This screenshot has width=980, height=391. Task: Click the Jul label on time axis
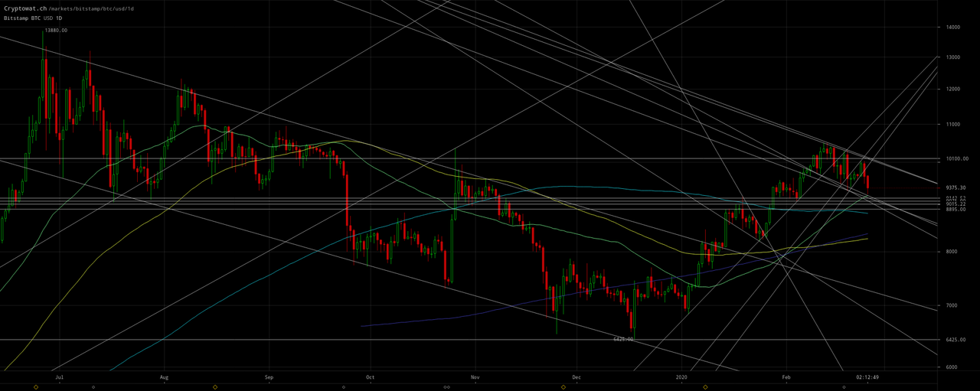tap(59, 377)
